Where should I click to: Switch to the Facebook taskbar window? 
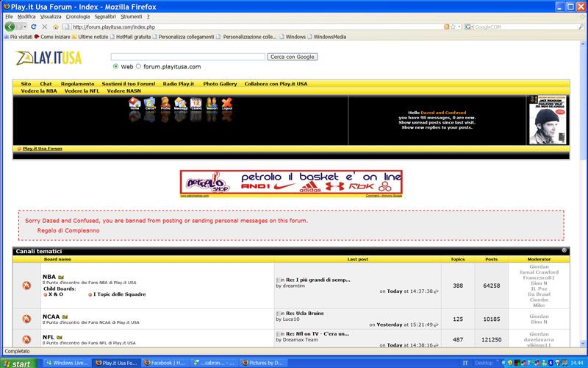[165, 363]
